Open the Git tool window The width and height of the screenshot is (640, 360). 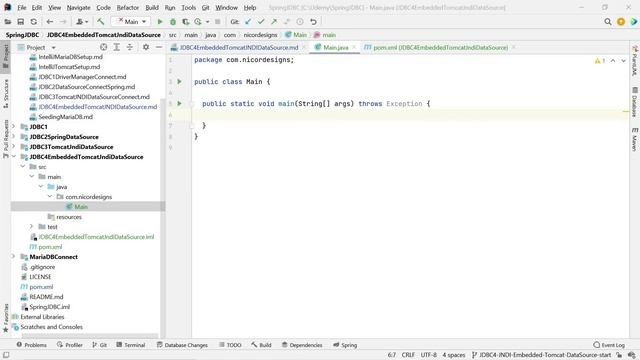pyautogui.click(x=99, y=345)
